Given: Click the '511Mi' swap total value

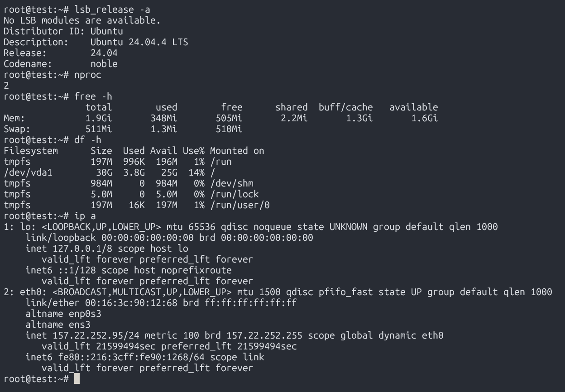Looking at the screenshot, I should click(x=99, y=129).
